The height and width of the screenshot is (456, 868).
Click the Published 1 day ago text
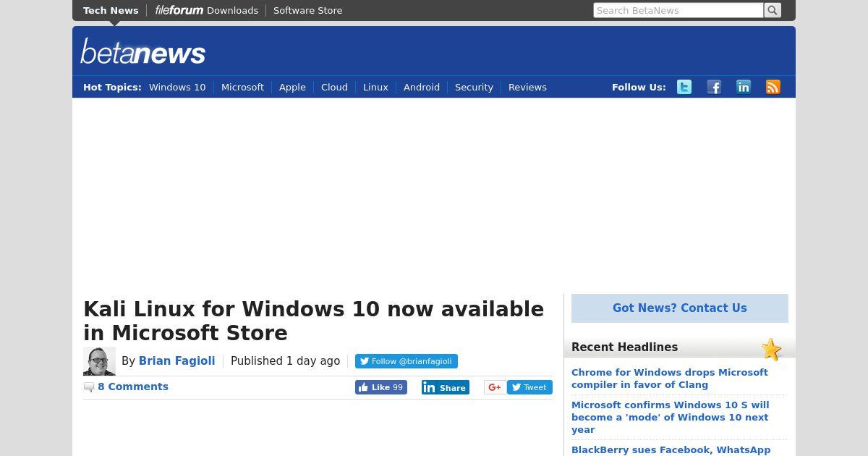coord(285,360)
